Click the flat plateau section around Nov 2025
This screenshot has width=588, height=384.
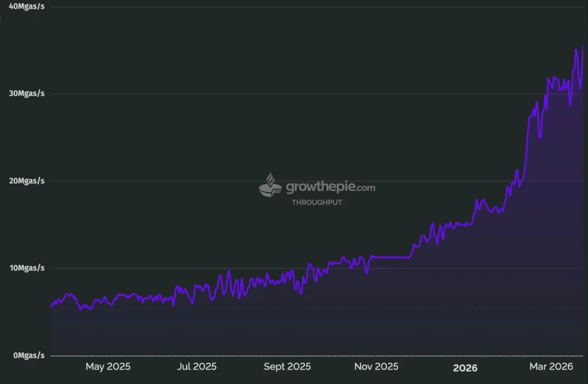(390, 258)
